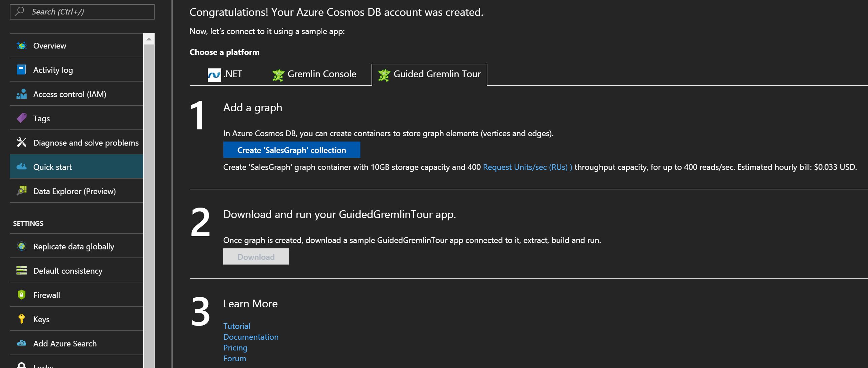Image resolution: width=868 pixels, height=368 pixels.
Task: Click the purple Tags icon
Action: click(22, 118)
